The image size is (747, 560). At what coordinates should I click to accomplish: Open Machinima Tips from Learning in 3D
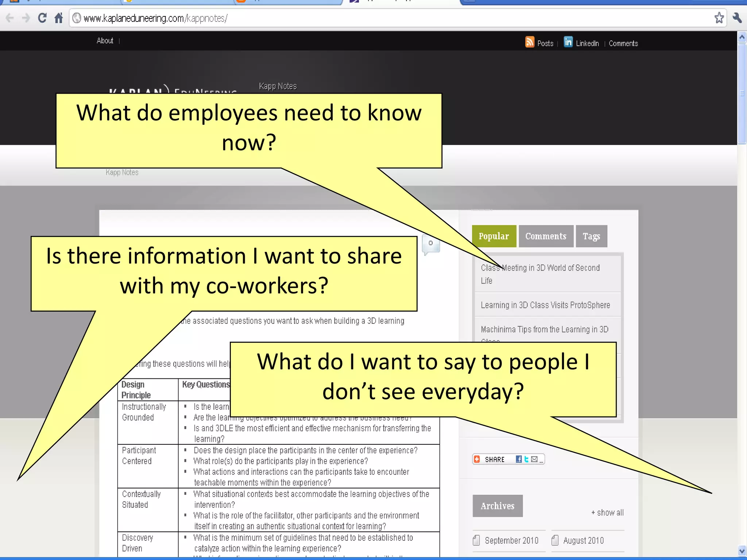(545, 330)
